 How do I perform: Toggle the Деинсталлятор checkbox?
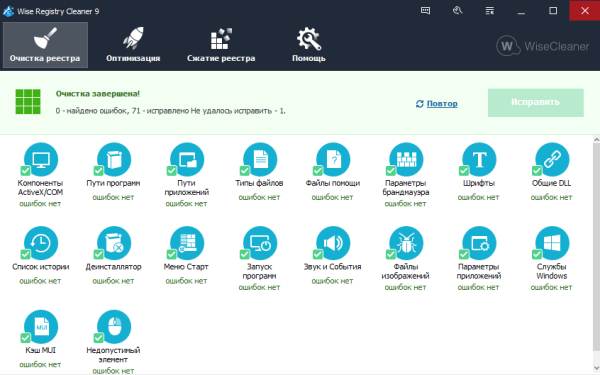[x=98, y=254]
